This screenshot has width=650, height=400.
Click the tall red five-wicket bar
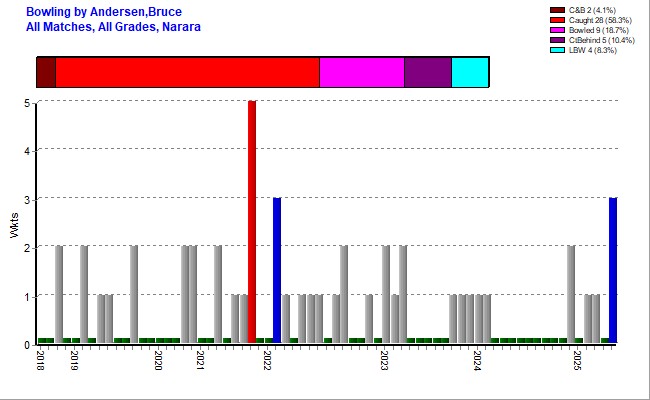252,222
